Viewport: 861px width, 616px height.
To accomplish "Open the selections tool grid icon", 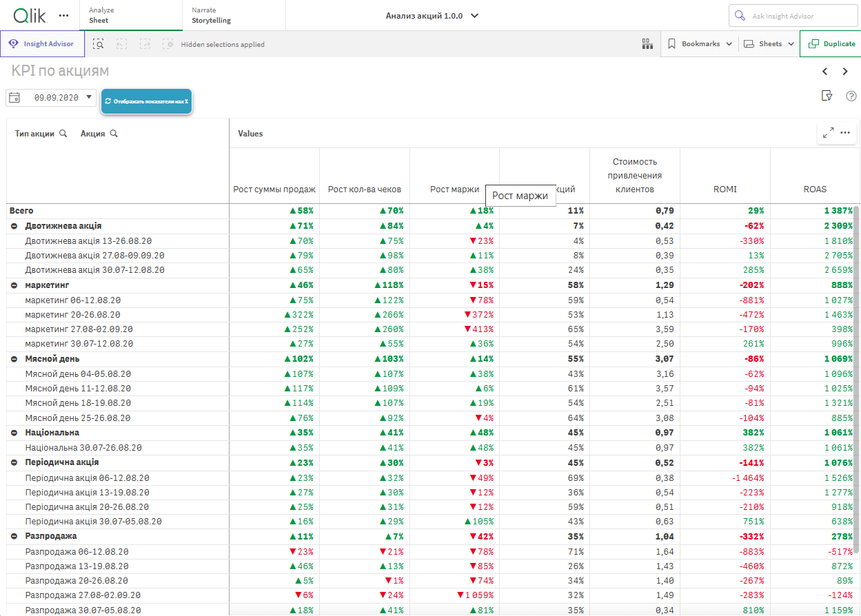I will click(647, 44).
